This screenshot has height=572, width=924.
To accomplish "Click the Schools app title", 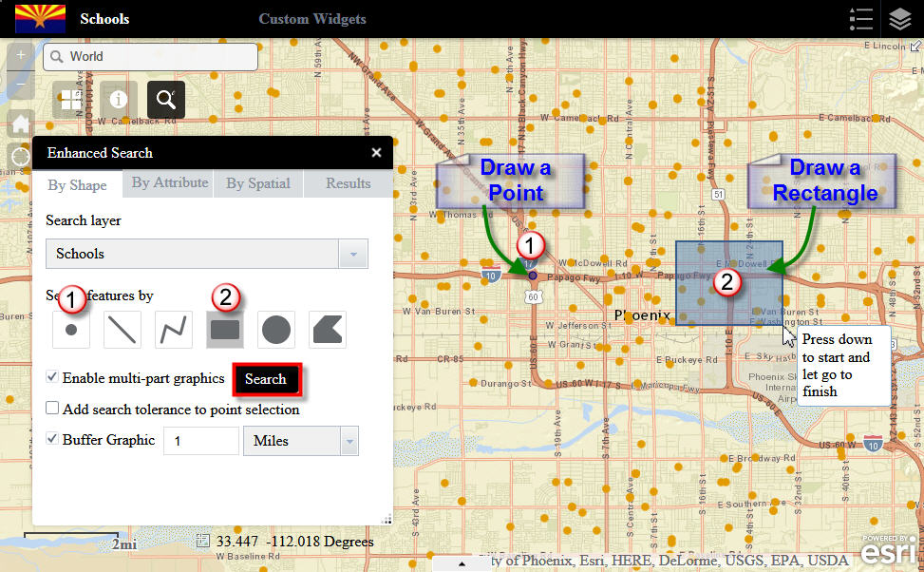I will [104, 19].
